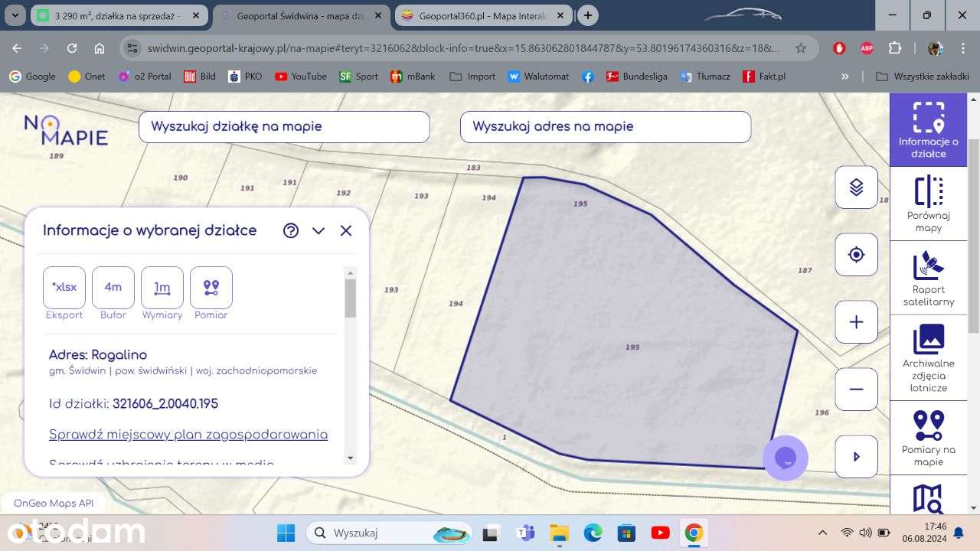Center the map on my location
Image resolution: width=980 pixels, height=551 pixels.
pos(856,255)
